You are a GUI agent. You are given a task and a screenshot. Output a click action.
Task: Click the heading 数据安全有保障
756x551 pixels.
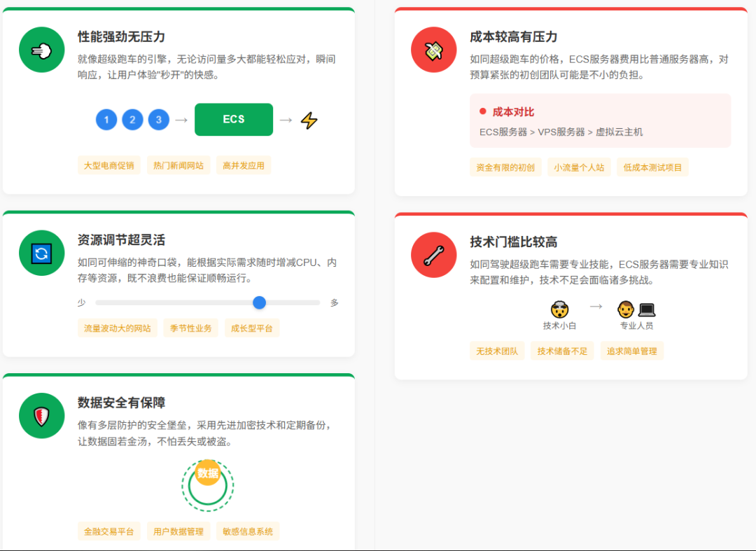(122, 403)
